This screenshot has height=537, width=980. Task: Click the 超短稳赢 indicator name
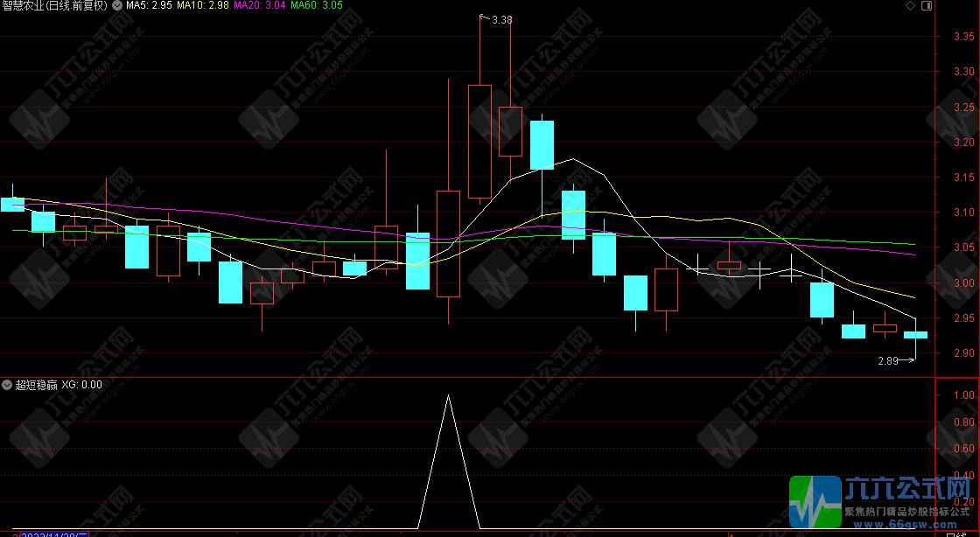tap(36, 385)
